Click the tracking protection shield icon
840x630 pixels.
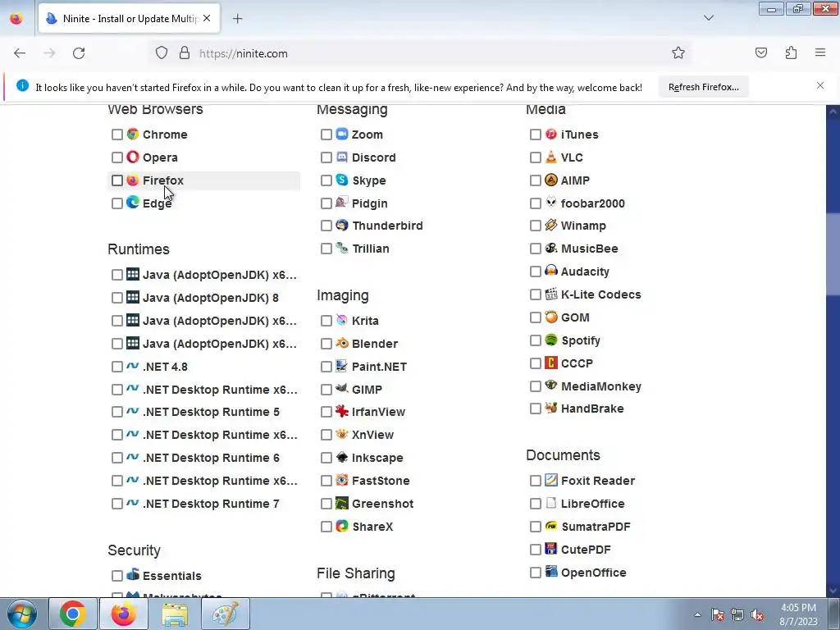tap(162, 53)
